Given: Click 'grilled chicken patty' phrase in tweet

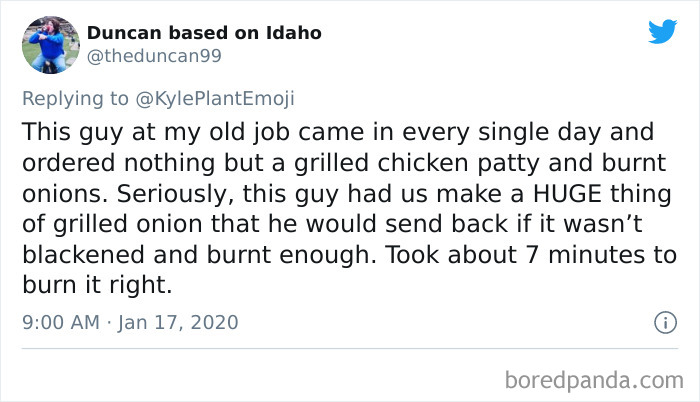Looking at the screenshot, I should click(x=417, y=163).
